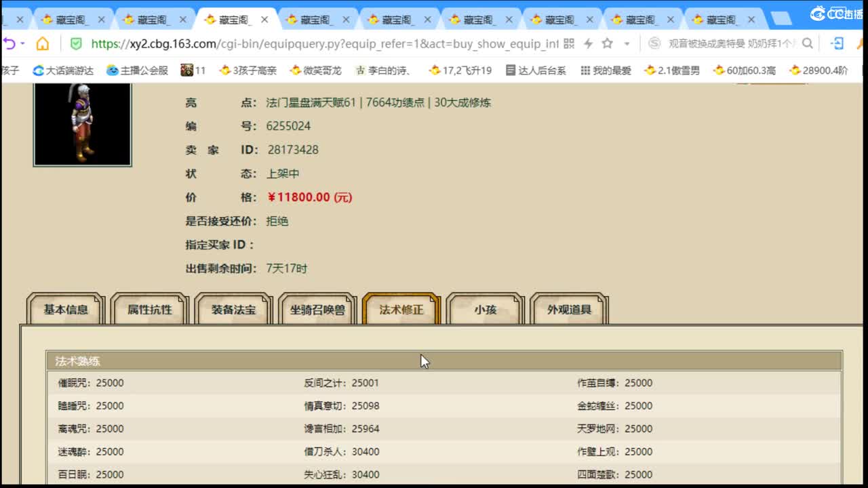This screenshot has width=868, height=488.
Task: Open the bookmark labeled 11
Action: [x=193, y=70]
